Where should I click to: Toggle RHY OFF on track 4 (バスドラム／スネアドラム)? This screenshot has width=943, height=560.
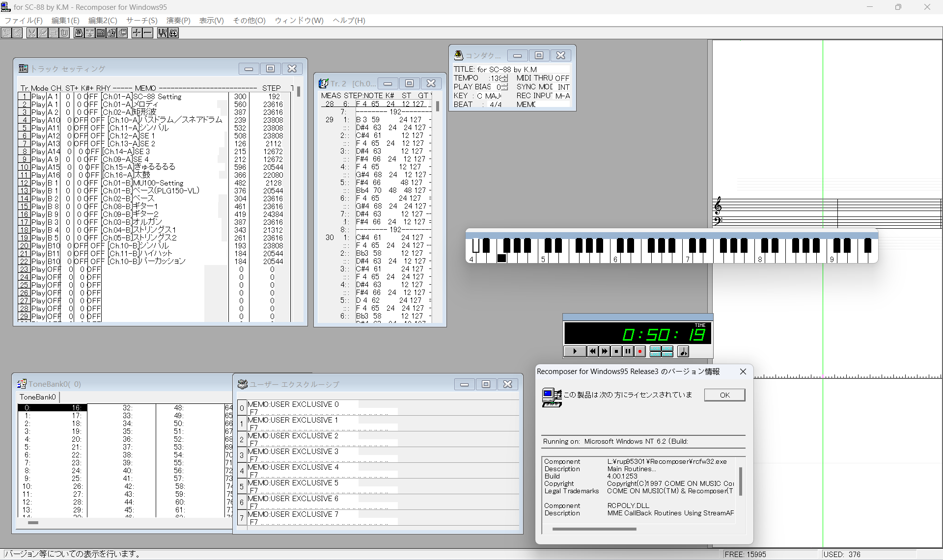[x=97, y=120]
